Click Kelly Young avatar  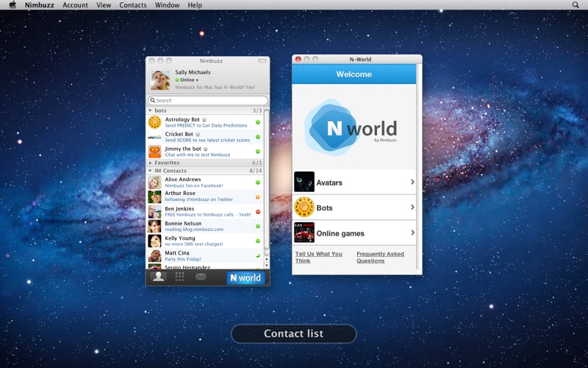154,241
